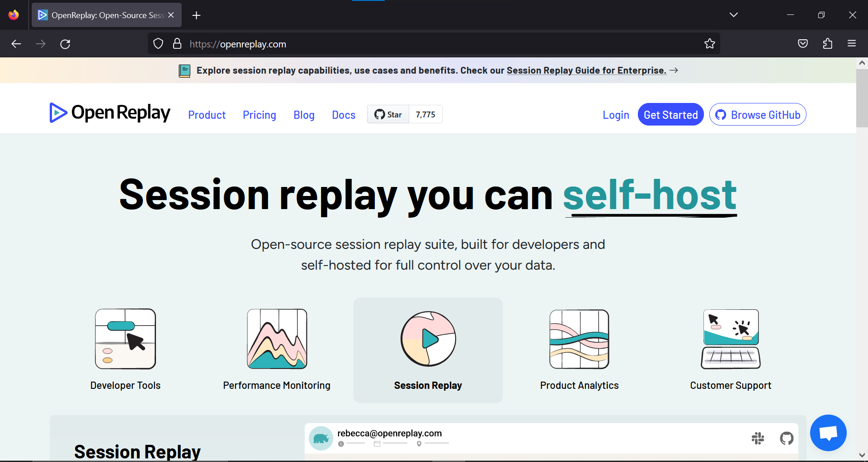Click the Developer Tools label
The image size is (868, 462).
(x=125, y=385)
